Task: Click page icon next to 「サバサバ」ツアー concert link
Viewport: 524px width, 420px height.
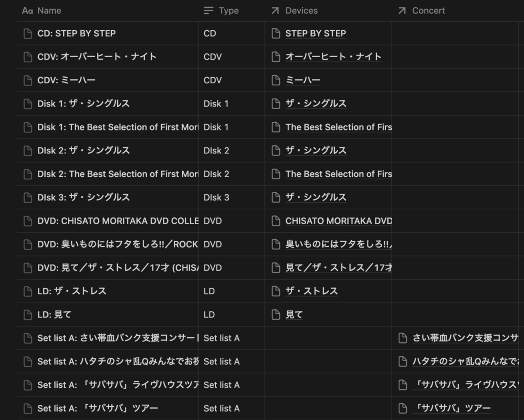Action: point(403,408)
